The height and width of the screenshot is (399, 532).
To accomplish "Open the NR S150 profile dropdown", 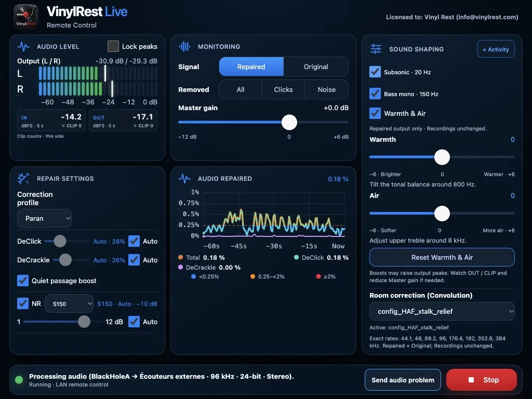I will click(69, 303).
